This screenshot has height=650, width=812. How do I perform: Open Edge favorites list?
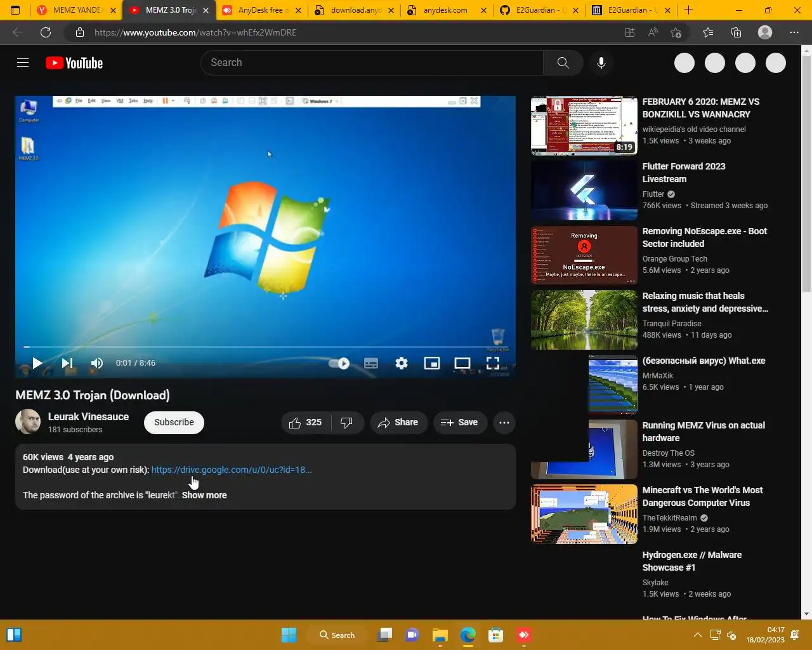(708, 32)
